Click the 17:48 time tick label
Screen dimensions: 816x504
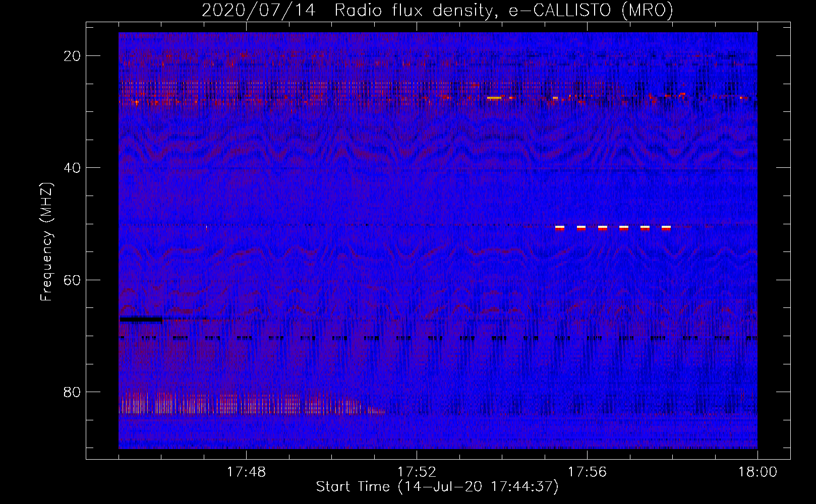(246, 472)
